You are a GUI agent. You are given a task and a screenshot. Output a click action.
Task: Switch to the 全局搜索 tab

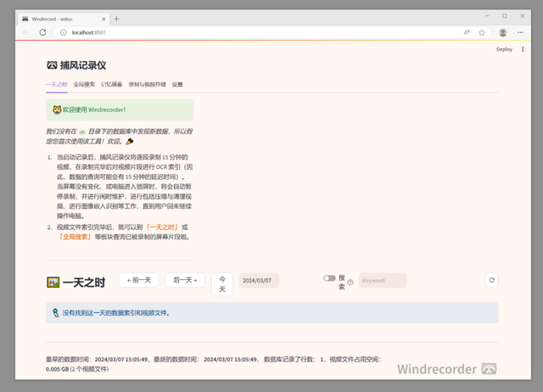tap(84, 85)
